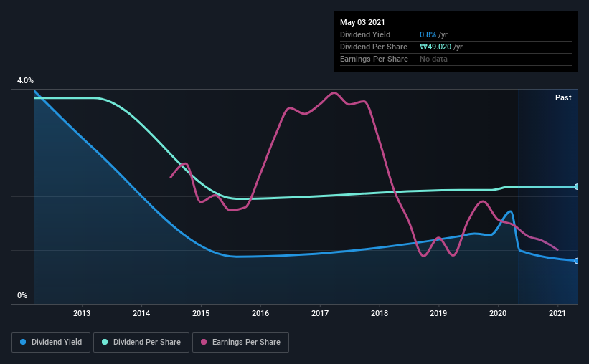The image size is (589, 364).
Task: Toggle the Earnings Per Share legend button
Action: 240,343
